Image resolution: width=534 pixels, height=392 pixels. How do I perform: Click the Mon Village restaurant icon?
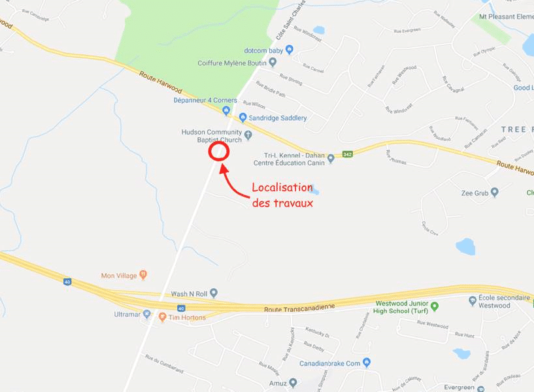tap(143, 275)
